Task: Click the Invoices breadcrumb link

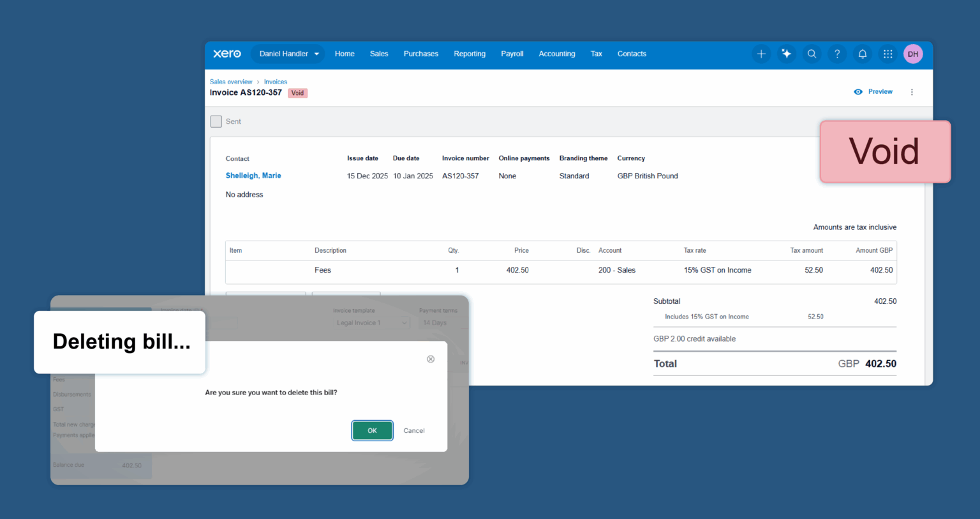Action: point(276,82)
